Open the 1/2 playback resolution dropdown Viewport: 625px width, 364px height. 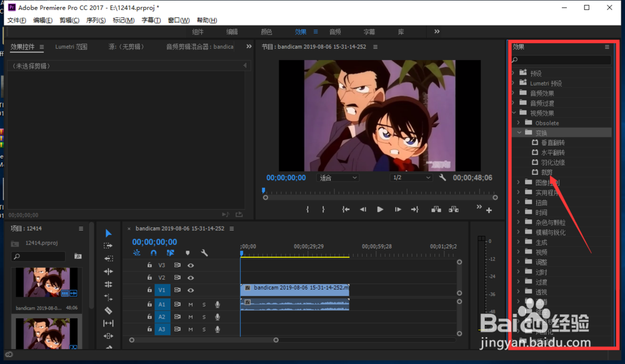click(411, 177)
